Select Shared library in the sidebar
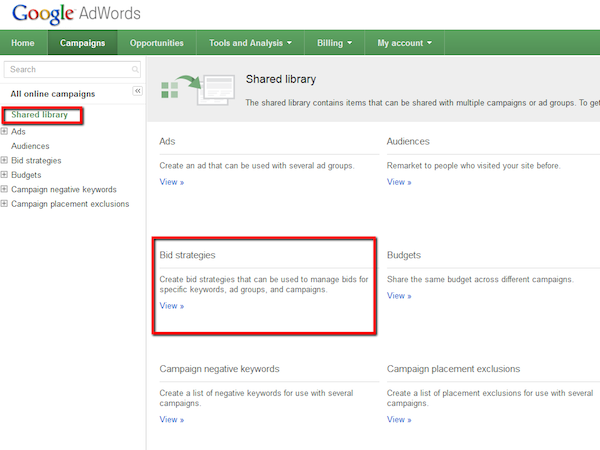 39,115
